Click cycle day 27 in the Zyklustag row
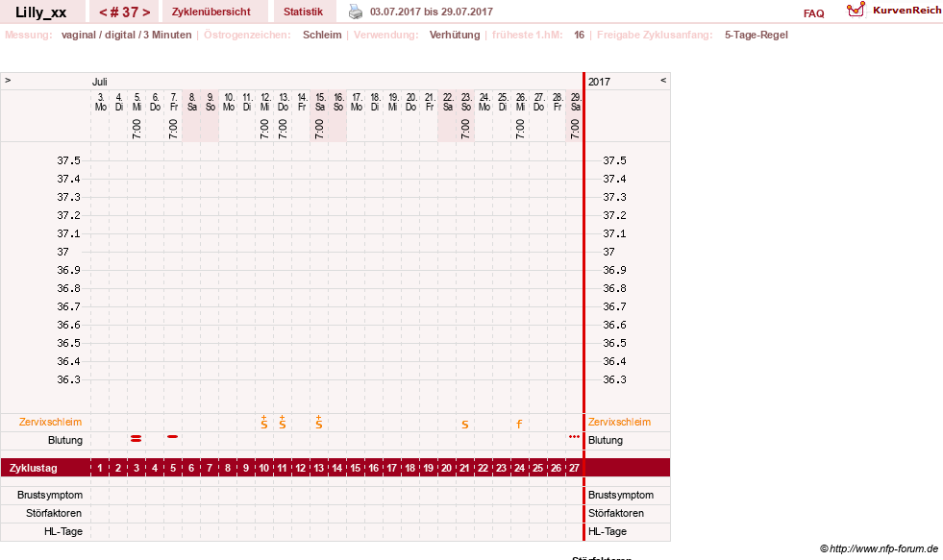This screenshot has height=560, width=943. (574, 468)
